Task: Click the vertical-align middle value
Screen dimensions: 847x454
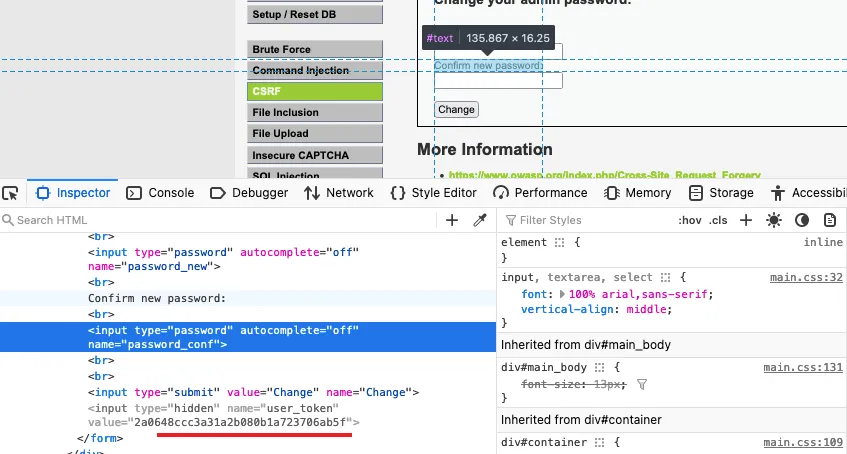Action: point(648,309)
